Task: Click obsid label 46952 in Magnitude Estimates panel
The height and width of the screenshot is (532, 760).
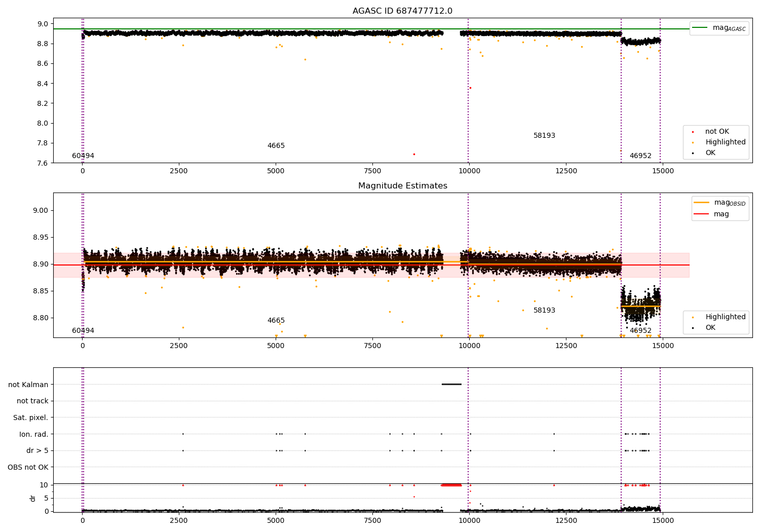Action: (640, 331)
